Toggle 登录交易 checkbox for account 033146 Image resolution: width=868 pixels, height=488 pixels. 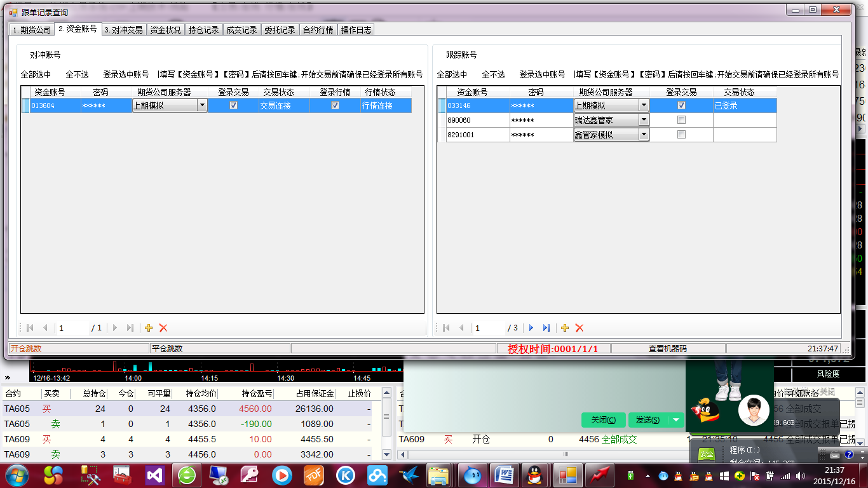(681, 105)
